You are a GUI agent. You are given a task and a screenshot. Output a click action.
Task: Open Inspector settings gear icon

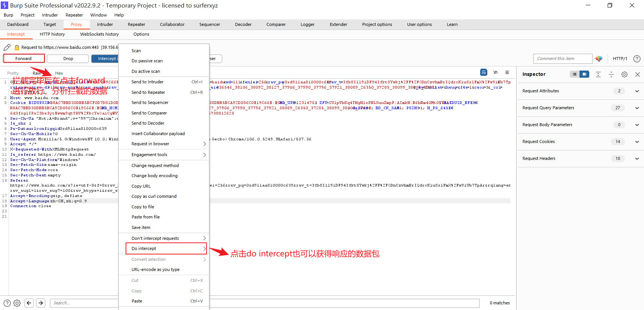[x=624, y=74]
